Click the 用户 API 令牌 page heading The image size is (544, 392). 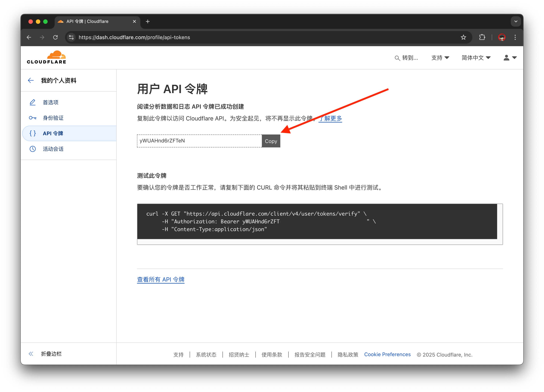[172, 89]
